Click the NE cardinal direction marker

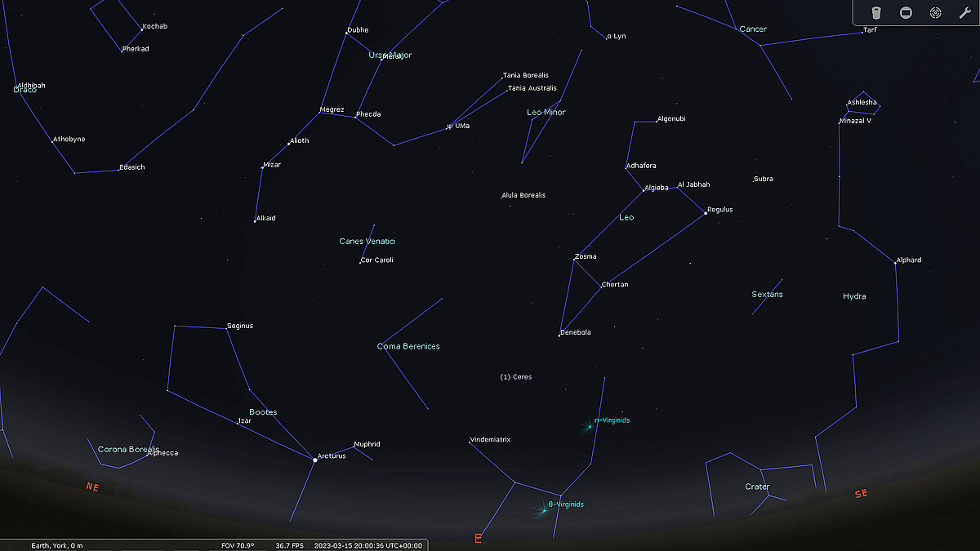(x=92, y=487)
